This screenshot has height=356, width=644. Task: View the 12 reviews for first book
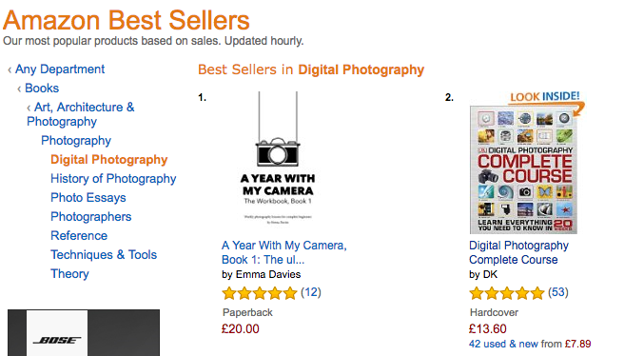pos(311,292)
